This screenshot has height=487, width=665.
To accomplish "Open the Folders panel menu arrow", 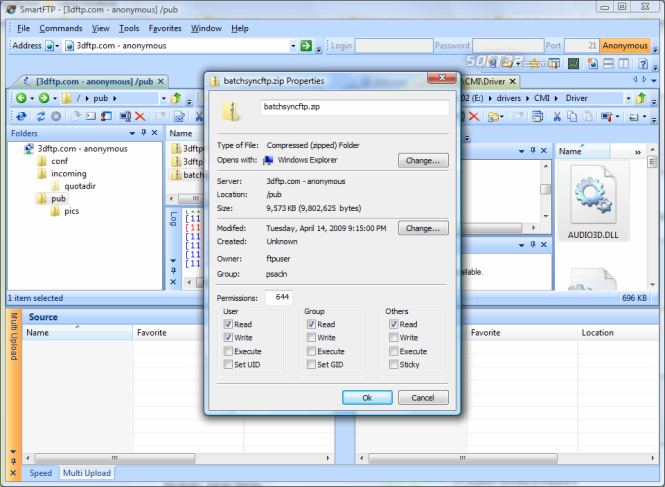I will pos(132,133).
